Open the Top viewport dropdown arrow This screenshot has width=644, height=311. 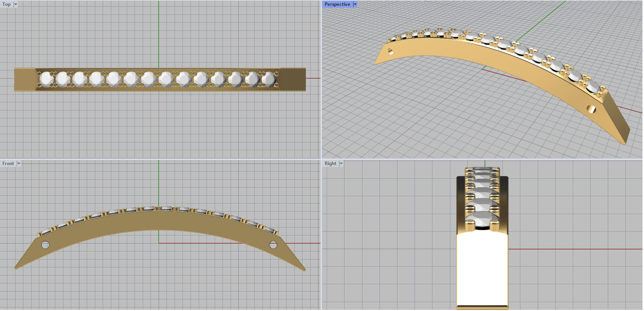tap(16, 4)
